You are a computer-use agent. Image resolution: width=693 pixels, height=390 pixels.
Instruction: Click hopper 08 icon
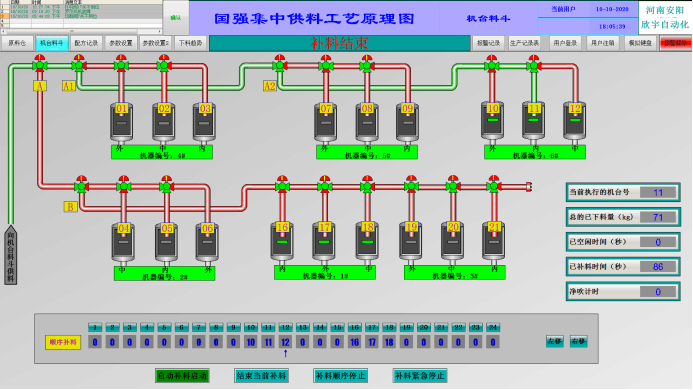(367, 122)
